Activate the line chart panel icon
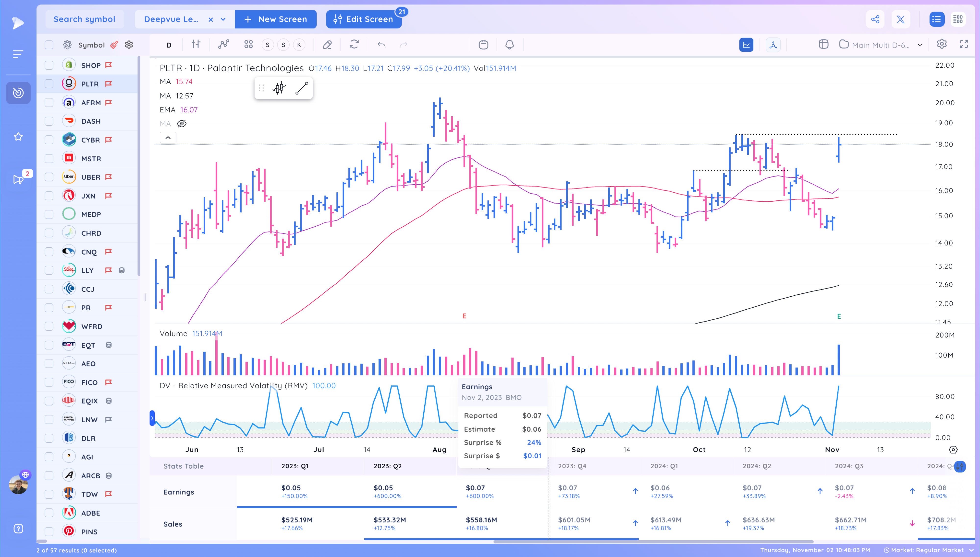This screenshot has width=980, height=557. click(x=746, y=45)
